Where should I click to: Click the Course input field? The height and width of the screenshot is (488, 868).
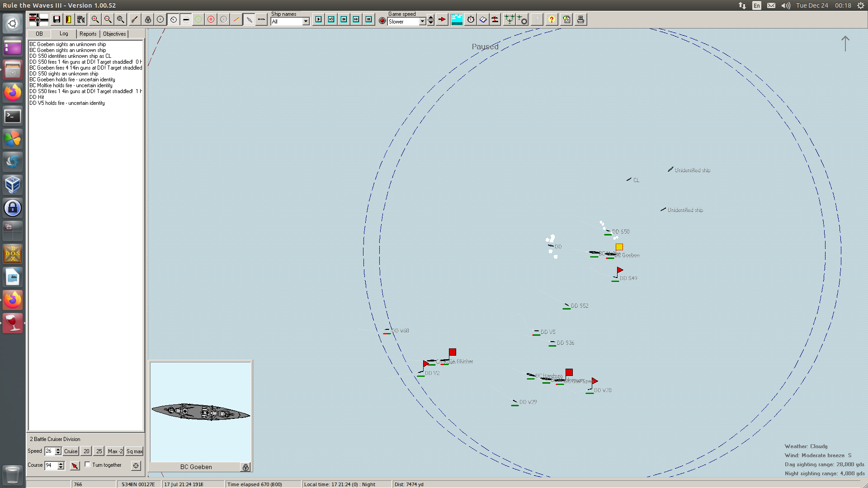pos(51,465)
